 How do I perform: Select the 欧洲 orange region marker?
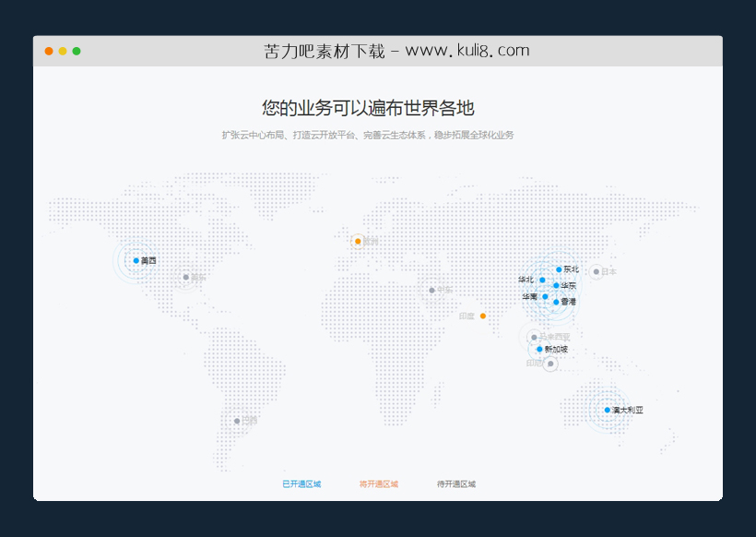click(358, 241)
